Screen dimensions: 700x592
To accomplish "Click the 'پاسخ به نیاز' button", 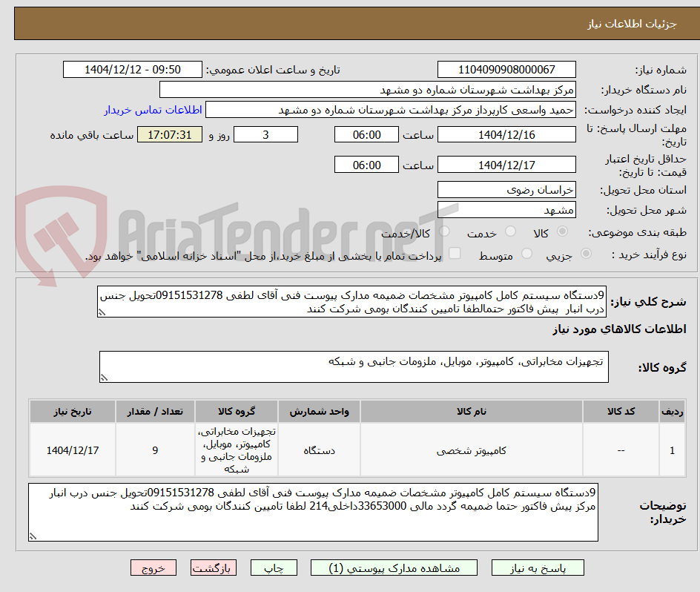I will click(538, 568).
